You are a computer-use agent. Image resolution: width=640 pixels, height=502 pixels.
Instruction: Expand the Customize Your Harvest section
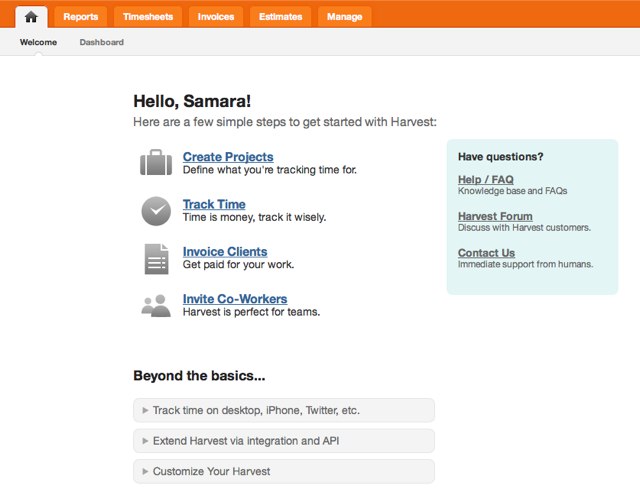point(284,471)
